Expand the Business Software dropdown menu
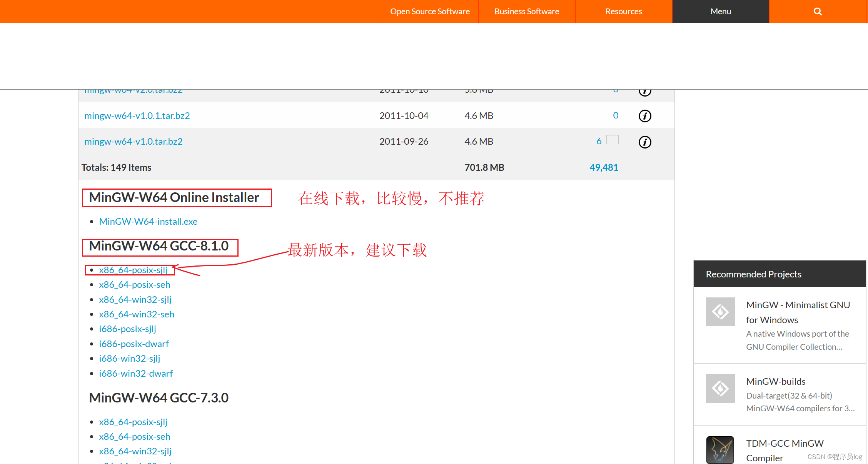 tap(526, 11)
